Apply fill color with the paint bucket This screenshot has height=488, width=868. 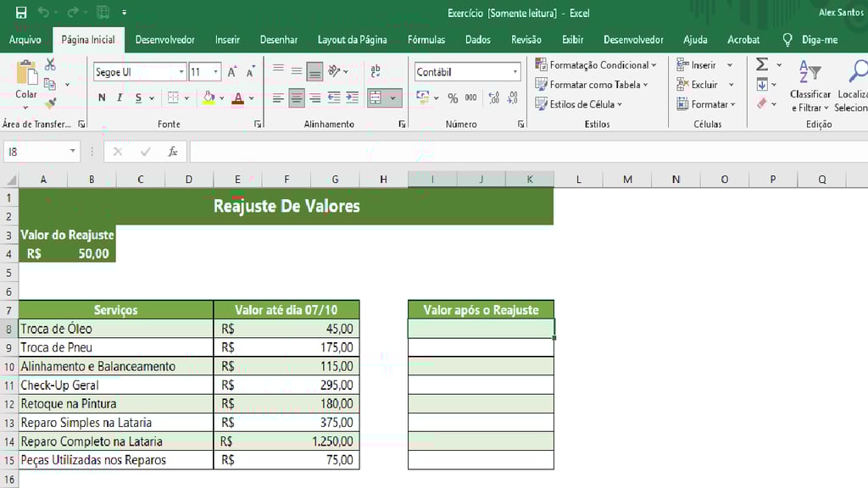click(x=209, y=98)
